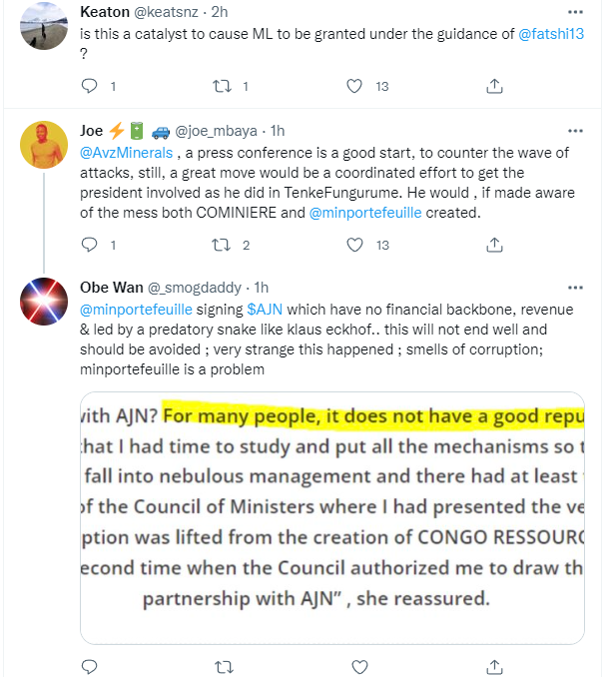
Task: Share Keaton's tweet
Action: (492, 87)
